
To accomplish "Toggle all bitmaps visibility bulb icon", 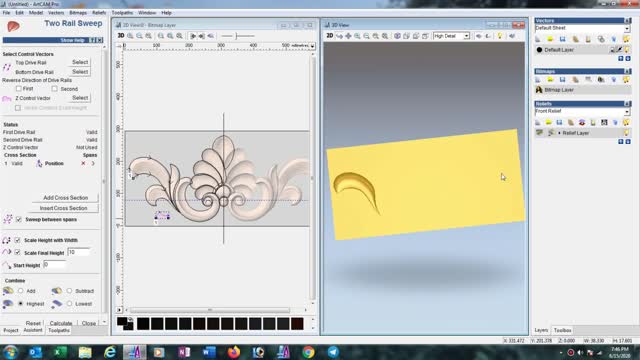I will (x=627, y=80).
